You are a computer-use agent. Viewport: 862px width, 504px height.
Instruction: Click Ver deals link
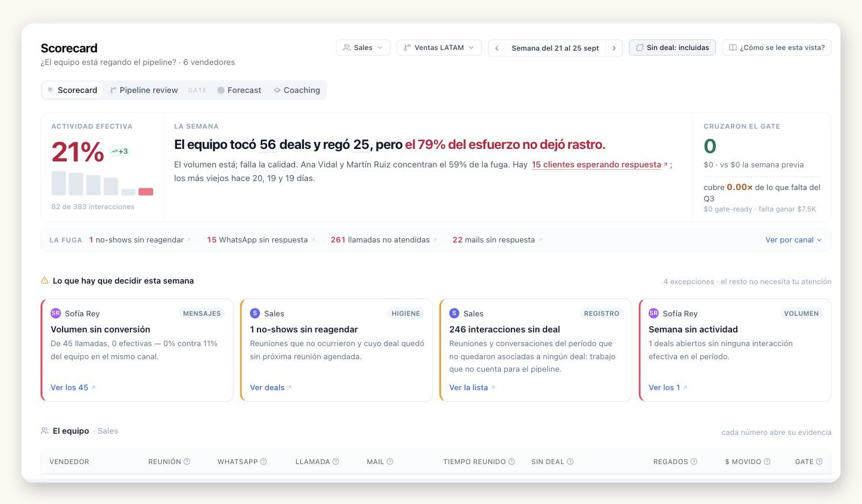271,388
